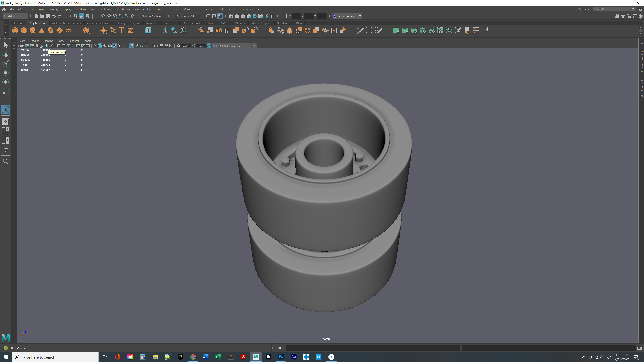
Task: Select the Rotate tool in toolbox
Action: pyautogui.click(x=6, y=82)
